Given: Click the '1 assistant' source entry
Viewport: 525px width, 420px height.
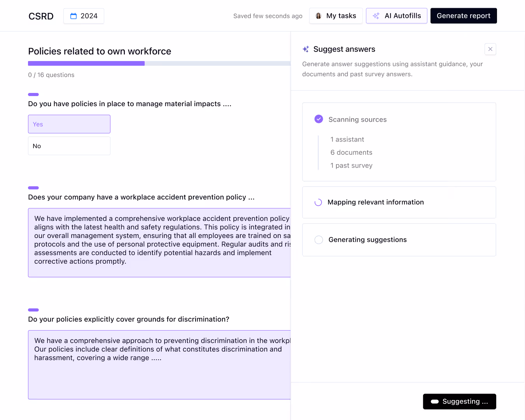Looking at the screenshot, I should point(347,139).
